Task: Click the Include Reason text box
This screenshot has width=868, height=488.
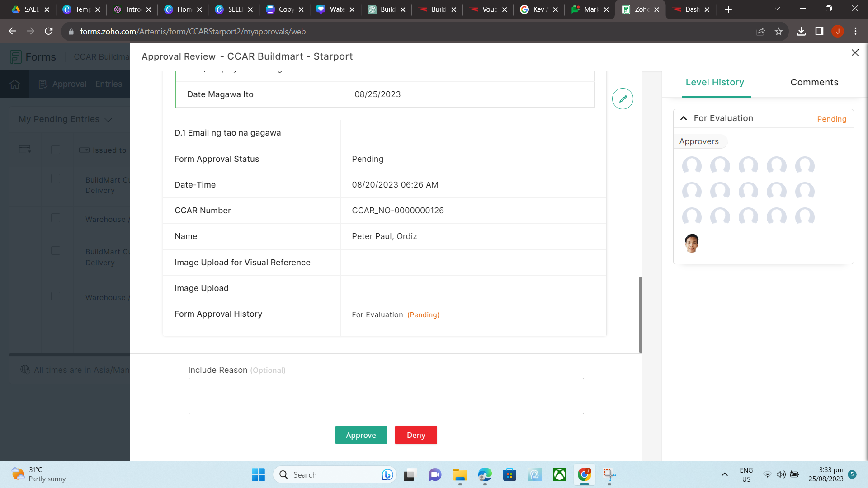Action: coord(386,396)
